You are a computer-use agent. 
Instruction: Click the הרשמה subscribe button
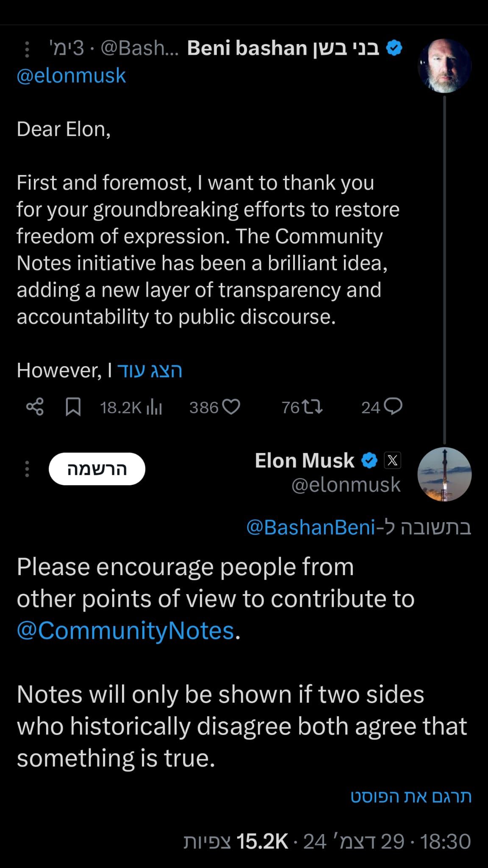point(97,469)
